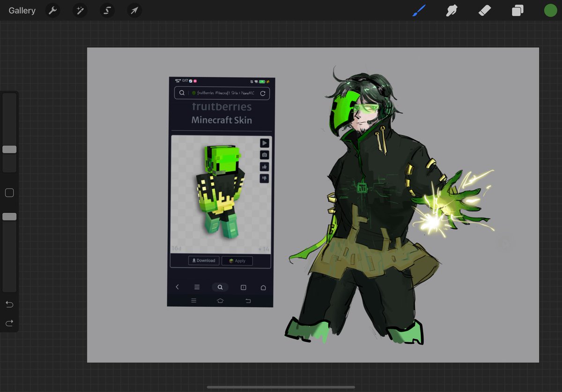The image size is (562, 392).
Task: Click the reference image's browser search bar
Action: (x=222, y=93)
